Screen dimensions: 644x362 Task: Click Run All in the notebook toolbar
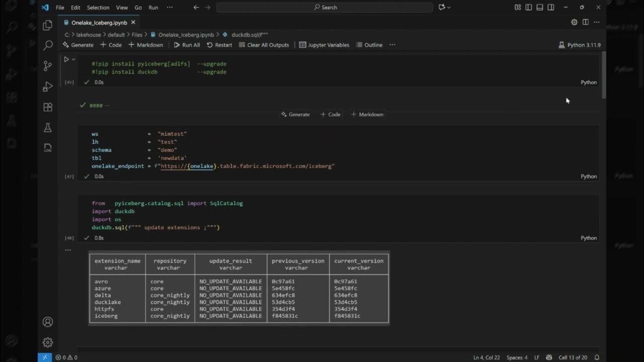[187, 45]
